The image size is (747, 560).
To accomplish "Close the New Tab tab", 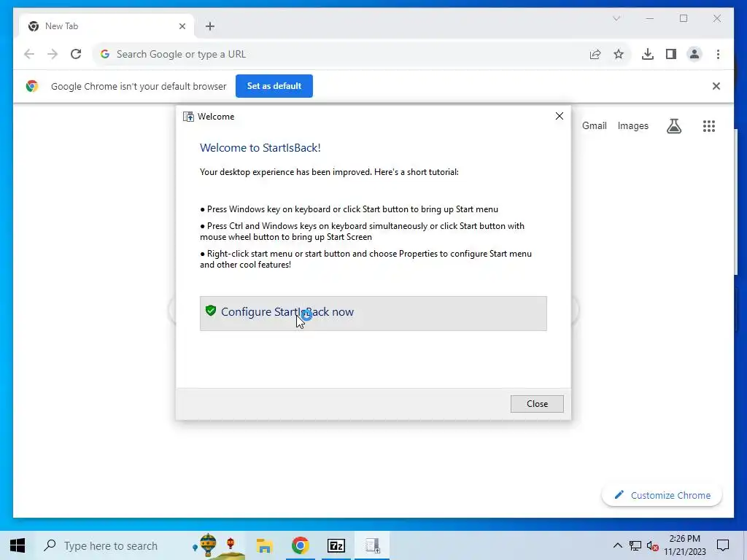I will coord(182,26).
